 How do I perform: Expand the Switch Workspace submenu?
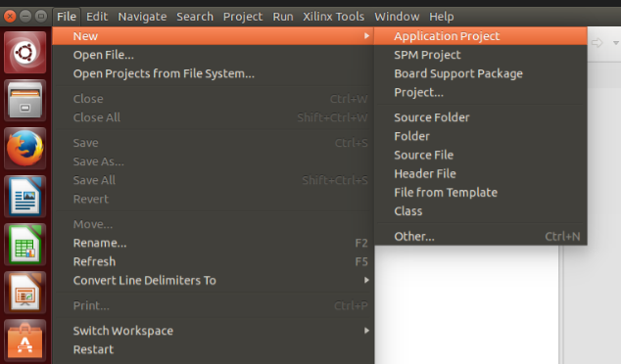[x=214, y=331]
